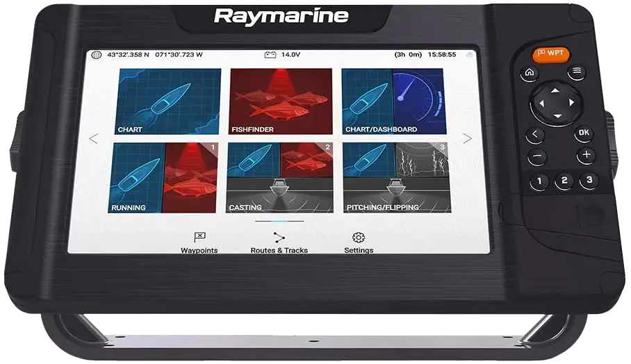Viewport: 631px width, 364px height.
Task: Tap the home page indicator bar
Action: [x=279, y=221]
